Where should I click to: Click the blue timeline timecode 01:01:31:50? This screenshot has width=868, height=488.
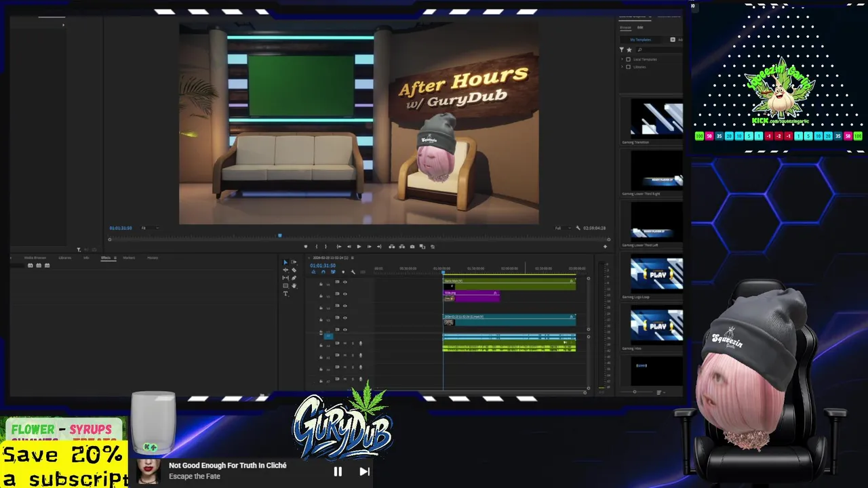coord(323,265)
